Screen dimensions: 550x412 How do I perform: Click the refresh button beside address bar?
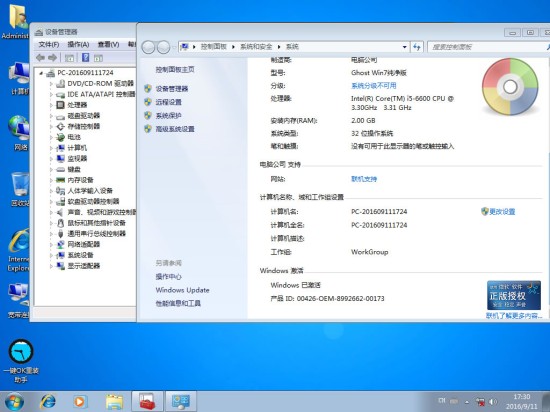click(x=417, y=47)
